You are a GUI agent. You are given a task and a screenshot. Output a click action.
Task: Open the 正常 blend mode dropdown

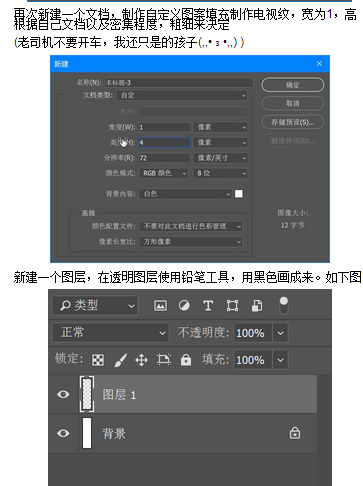pos(110,332)
